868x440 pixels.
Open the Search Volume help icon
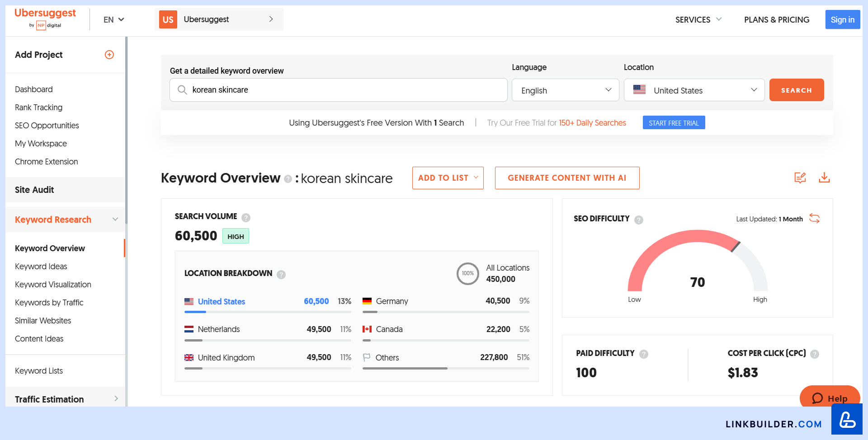pos(246,218)
